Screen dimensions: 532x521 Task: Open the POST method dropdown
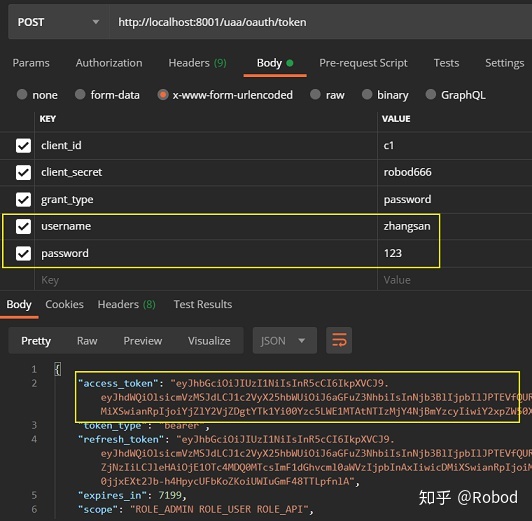coord(58,22)
